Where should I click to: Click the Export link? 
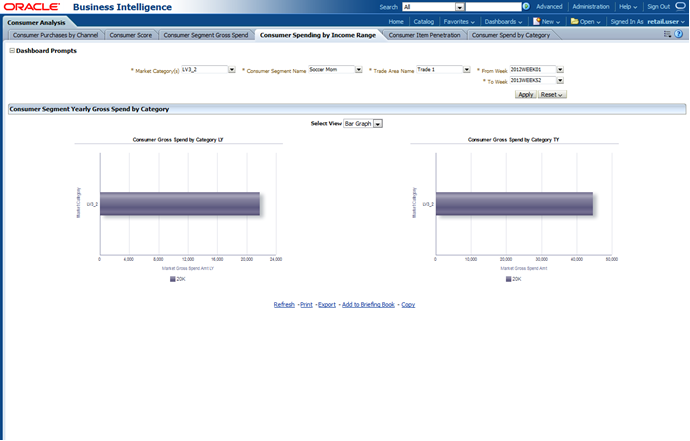[327, 305]
